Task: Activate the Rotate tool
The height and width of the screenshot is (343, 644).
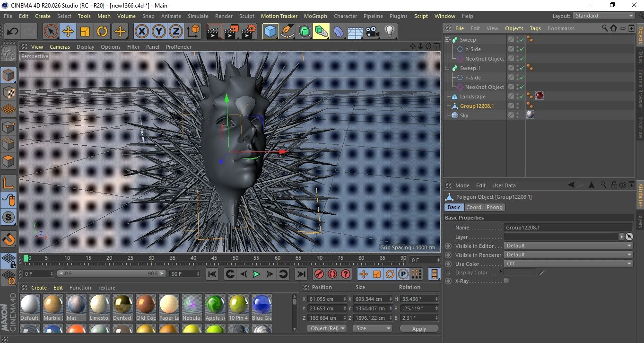Action: tap(102, 32)
